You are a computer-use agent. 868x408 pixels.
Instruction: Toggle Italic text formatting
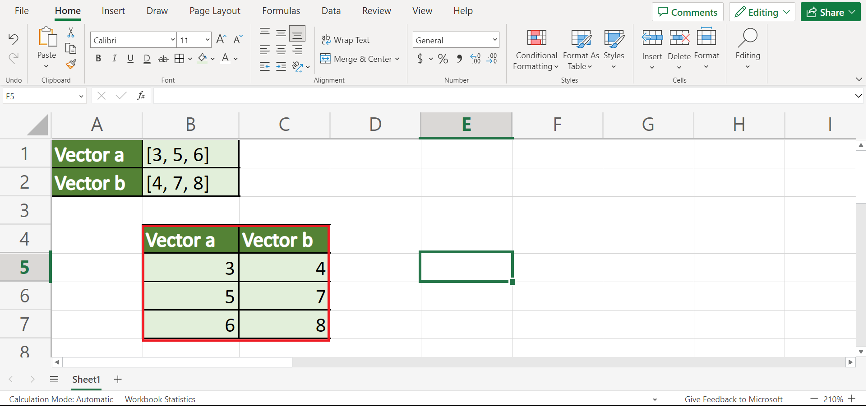coord(115,59)
